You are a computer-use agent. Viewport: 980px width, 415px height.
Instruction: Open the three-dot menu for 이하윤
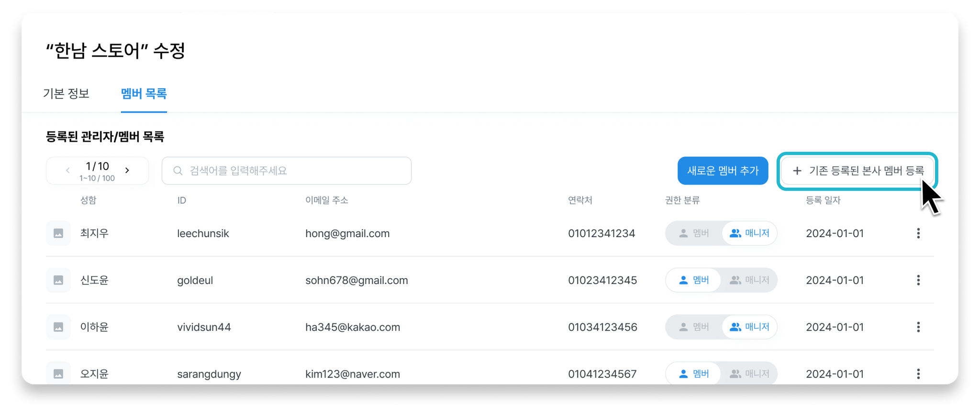click(918, 327)
